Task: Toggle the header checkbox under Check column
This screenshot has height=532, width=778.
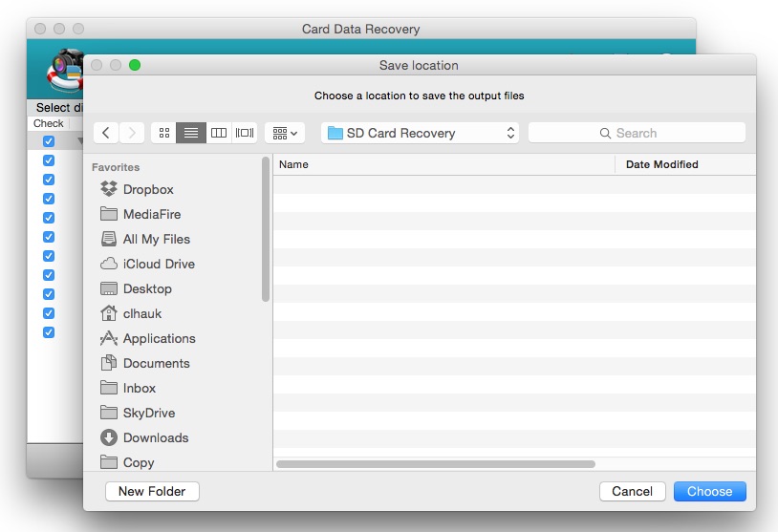Action: pos(49,141)
